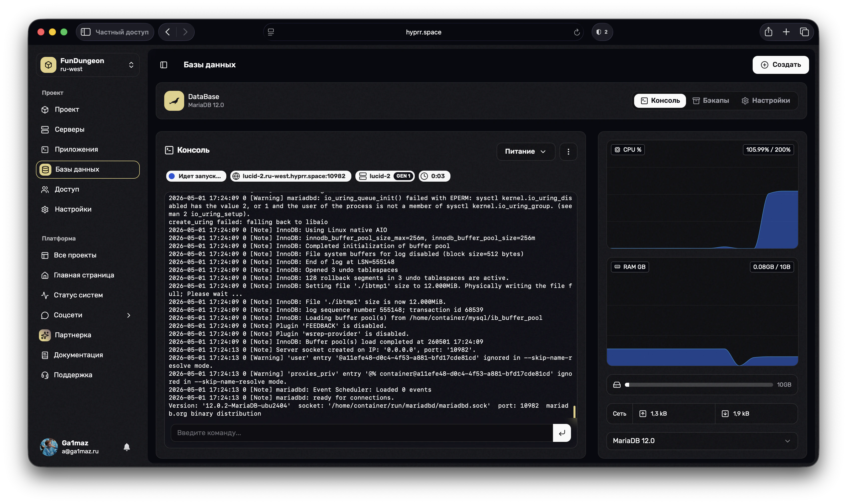Click the MariaDB database logo icon
The image size is (847, 504).
pyautogui.click(x=174, y=101)
